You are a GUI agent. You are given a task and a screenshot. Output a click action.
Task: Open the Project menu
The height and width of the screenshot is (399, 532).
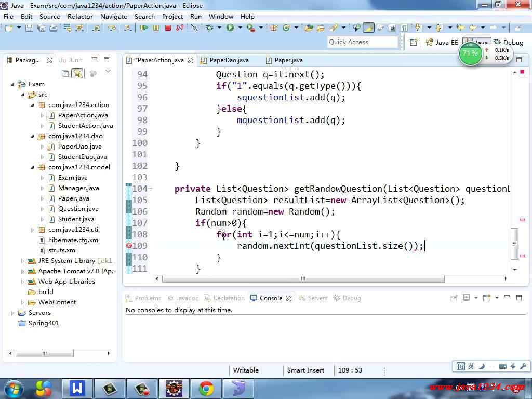[172, 16]
